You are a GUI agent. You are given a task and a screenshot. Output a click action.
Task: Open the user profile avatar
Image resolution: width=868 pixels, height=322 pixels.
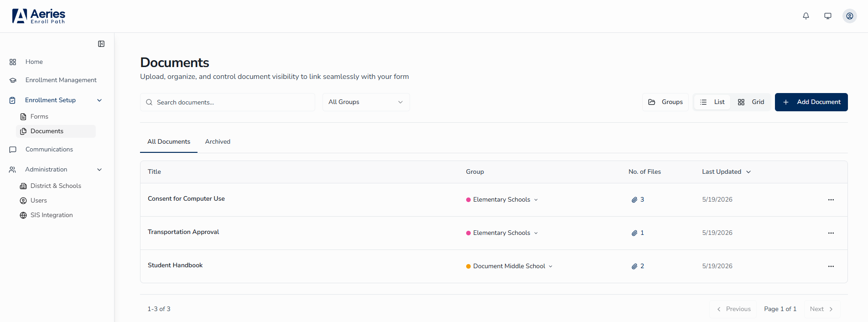pos(850,16)
